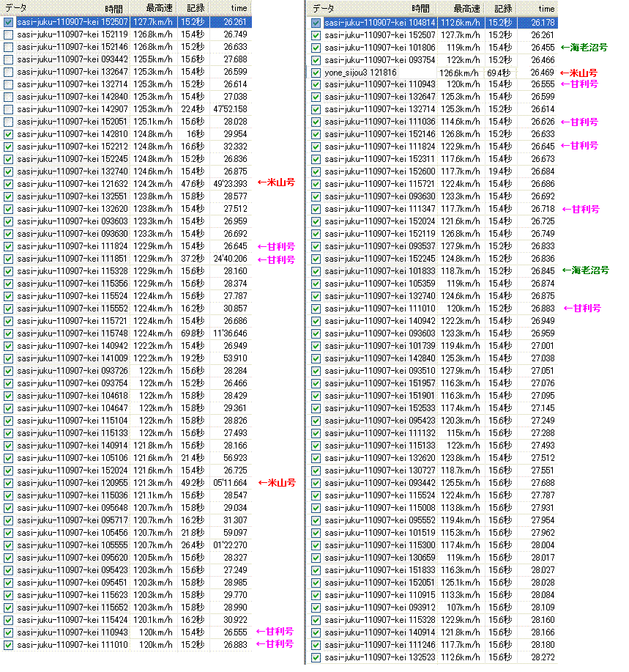This screenshot has height=672, width=629.
Task: Uncheck the yone_sijou3 121816 entry
Action: click(316, 73)
